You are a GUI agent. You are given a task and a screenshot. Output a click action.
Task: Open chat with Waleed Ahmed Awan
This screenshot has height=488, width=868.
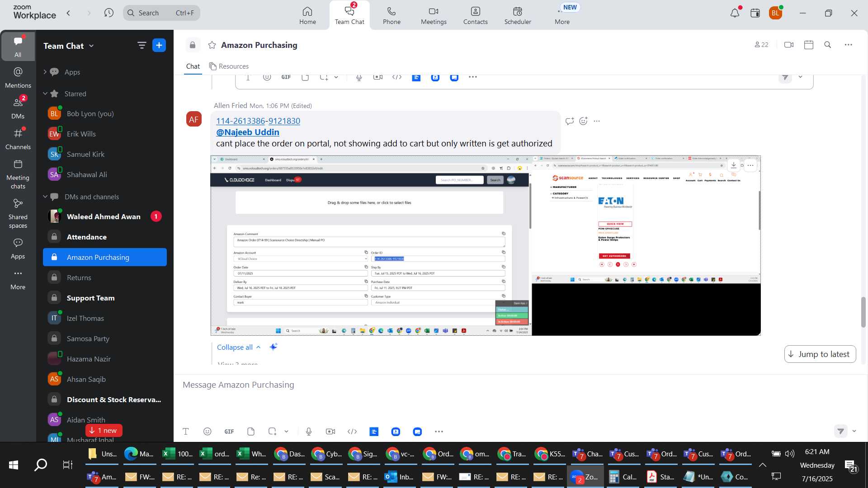tap(105, 216)
